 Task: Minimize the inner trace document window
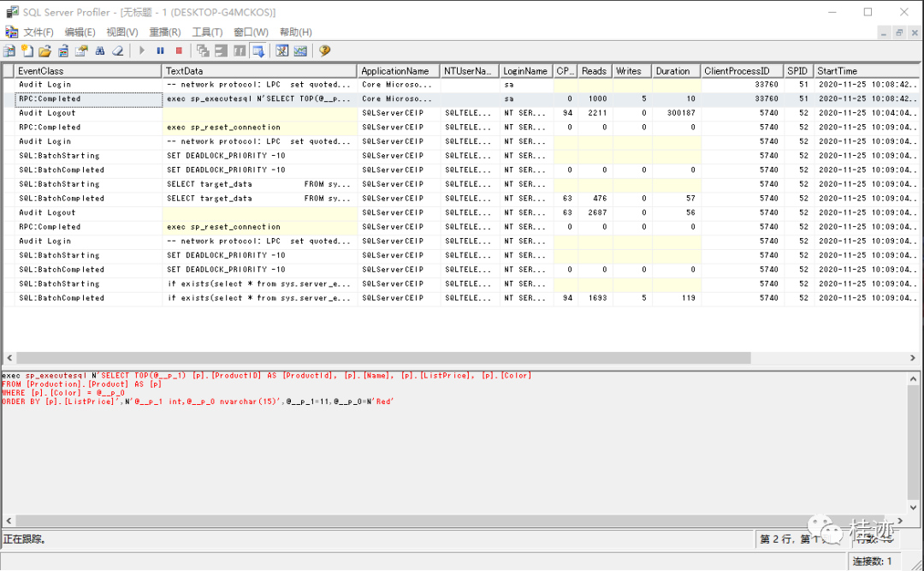point(884,33)
